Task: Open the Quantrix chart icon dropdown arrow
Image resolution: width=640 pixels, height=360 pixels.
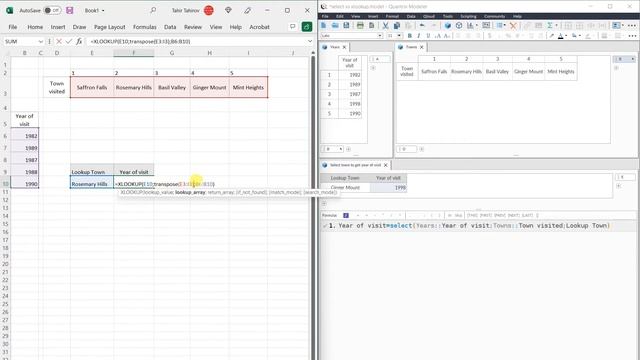Action: [477, 25]
